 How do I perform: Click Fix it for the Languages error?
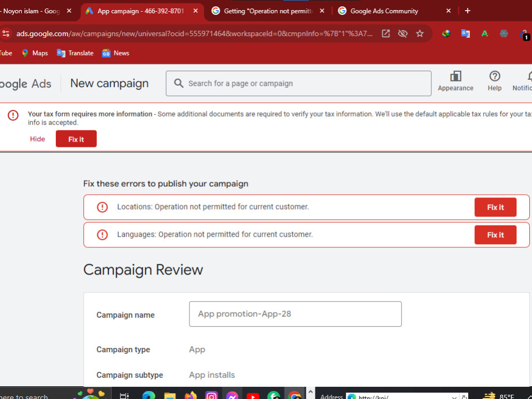point(495,235)
